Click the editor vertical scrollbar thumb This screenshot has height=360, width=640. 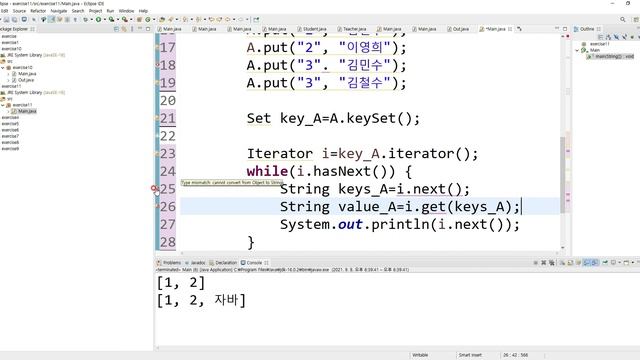(x=563, y=175)
